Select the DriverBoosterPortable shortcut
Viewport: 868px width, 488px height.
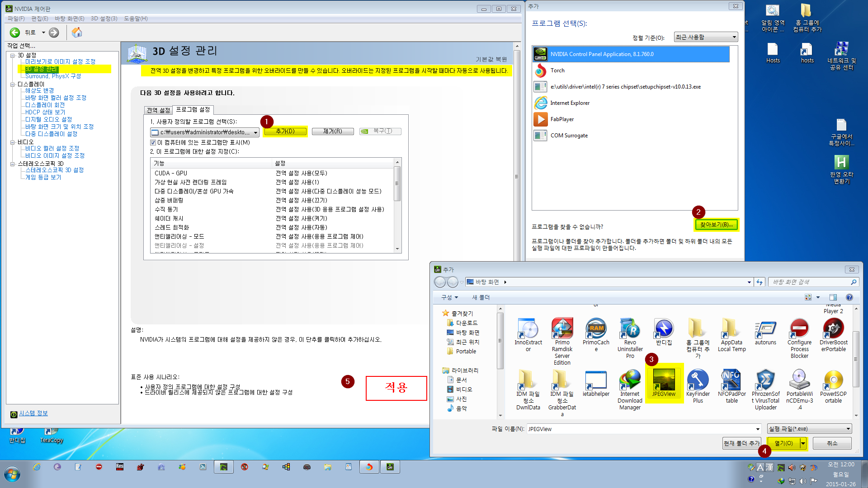tap(834, 335)
